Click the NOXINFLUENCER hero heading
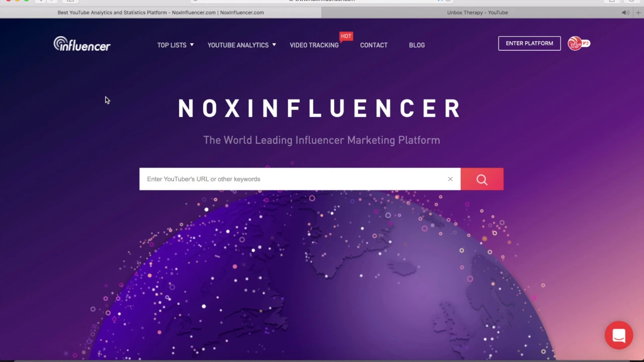644x362 pixels. (320, 109)
